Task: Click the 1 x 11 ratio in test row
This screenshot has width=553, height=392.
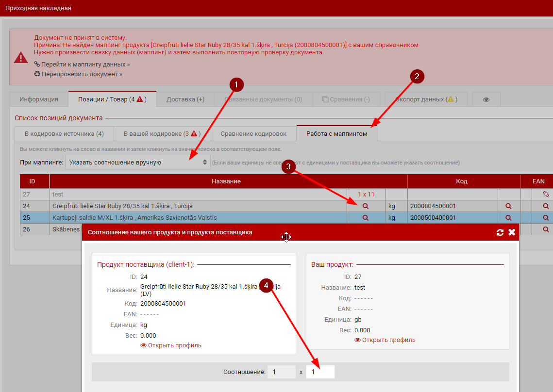Action: (x=366, y=195)
